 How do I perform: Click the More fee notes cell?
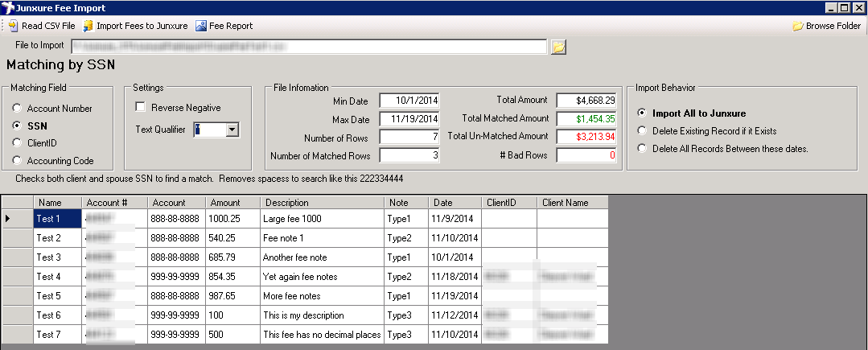pos(322,296)
